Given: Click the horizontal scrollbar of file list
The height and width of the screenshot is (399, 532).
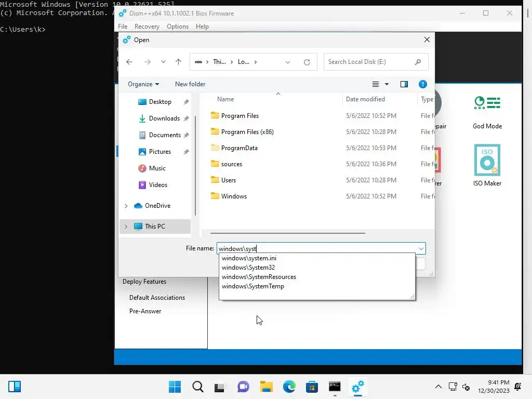Looking at the screenshot, I should (x=287, y=233).
